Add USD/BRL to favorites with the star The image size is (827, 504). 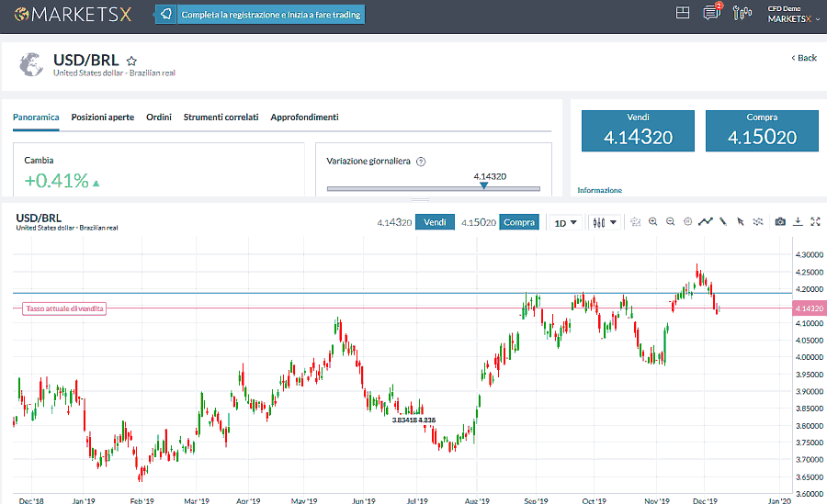131,61
